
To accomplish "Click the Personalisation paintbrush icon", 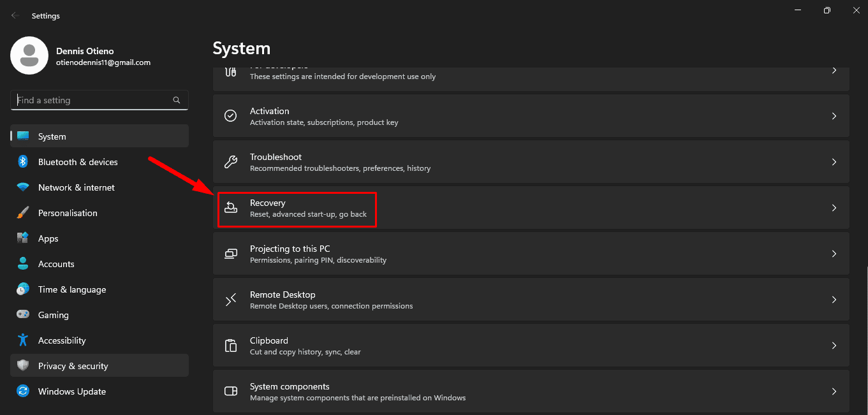I will pos(23,213).
